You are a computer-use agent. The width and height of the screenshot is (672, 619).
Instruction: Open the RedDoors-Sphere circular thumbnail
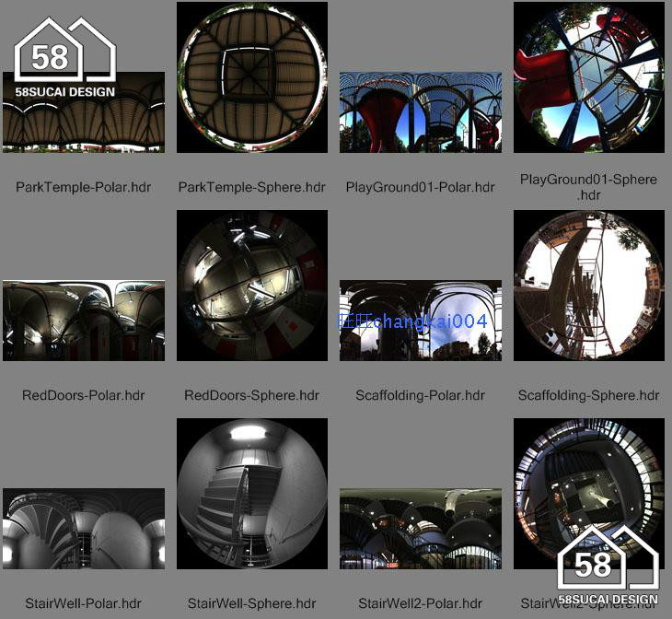click(252, 286)
